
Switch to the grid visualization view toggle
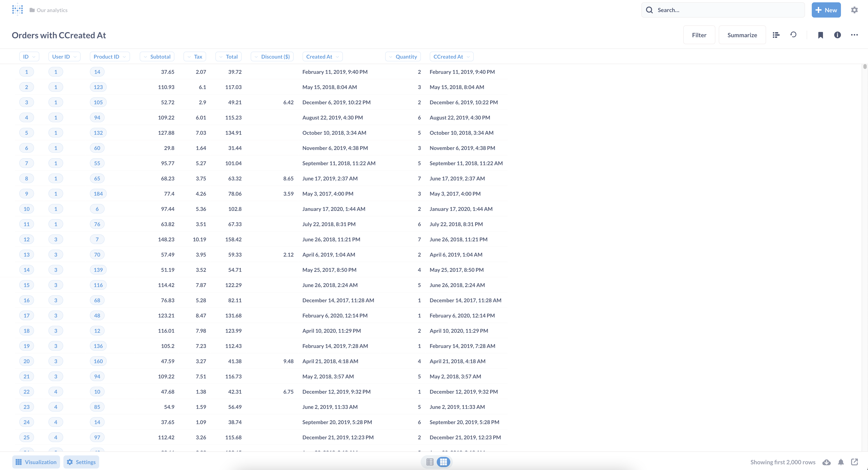tap(444, 462)
